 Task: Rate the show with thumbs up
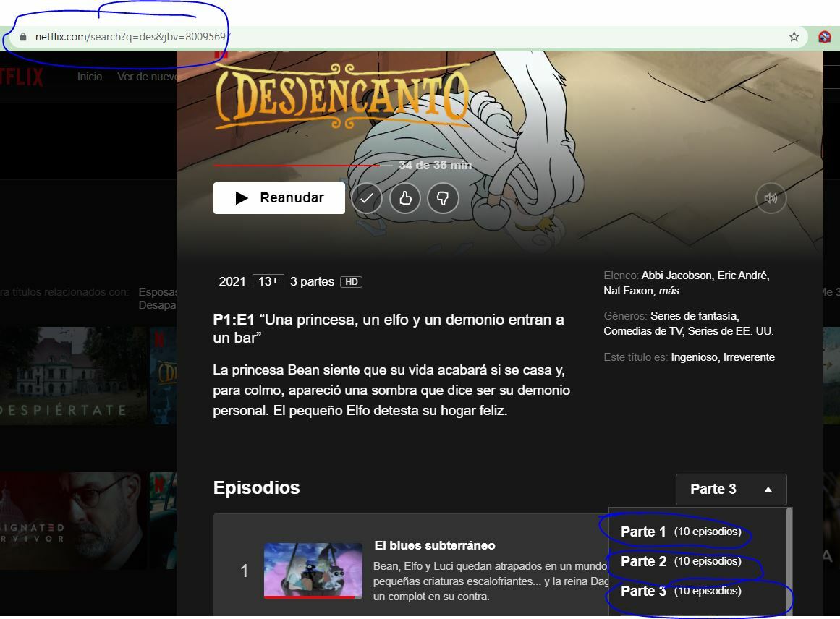click(x=405, y=198)
